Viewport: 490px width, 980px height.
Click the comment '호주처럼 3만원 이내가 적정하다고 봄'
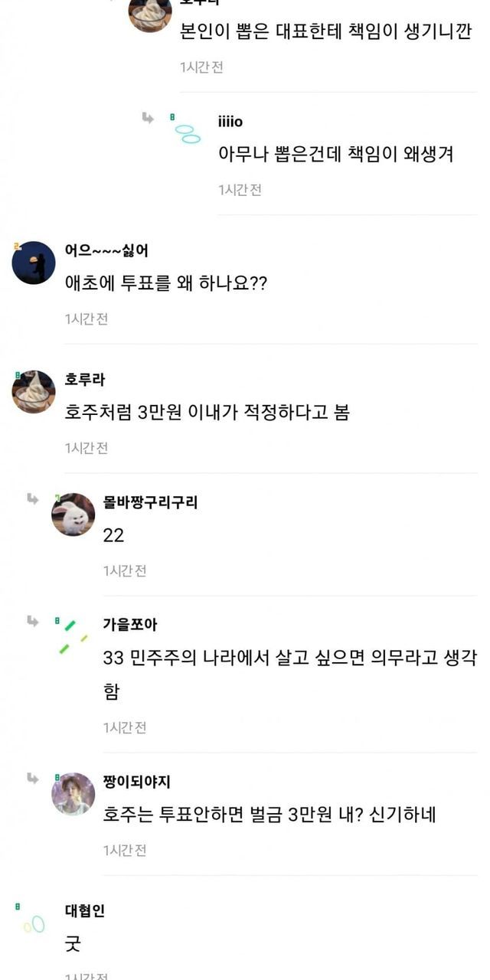pos(207,413)
